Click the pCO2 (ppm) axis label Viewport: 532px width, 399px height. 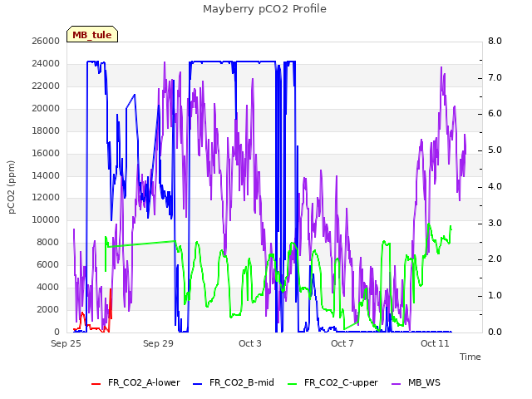[12, 187]
